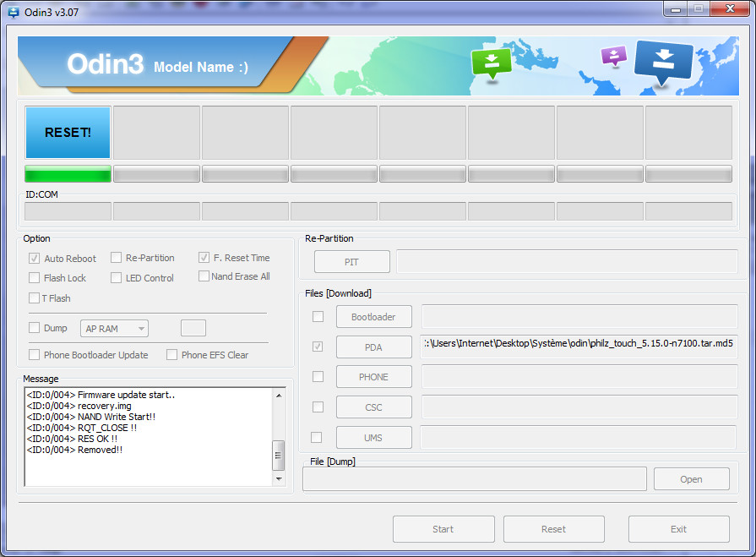Screen dimensions: 756x557
Task: Click the Start button
Action: pyautogui.click(x=443, y=529)
